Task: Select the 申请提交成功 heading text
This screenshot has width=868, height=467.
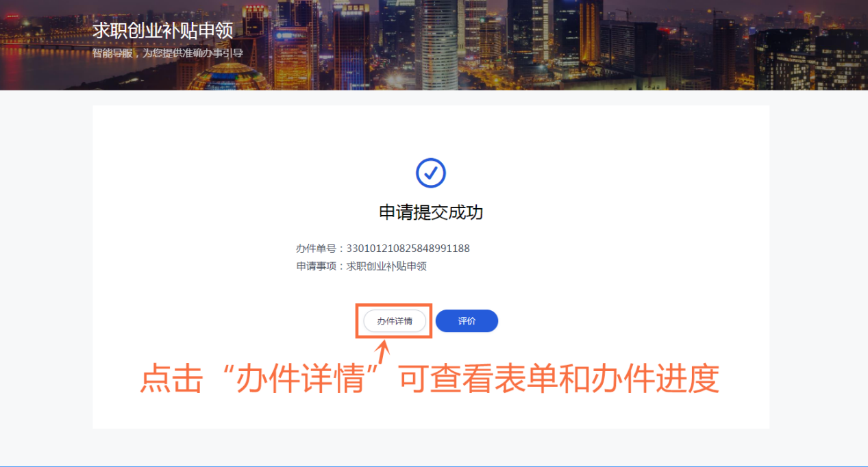Action: (431, 212)
